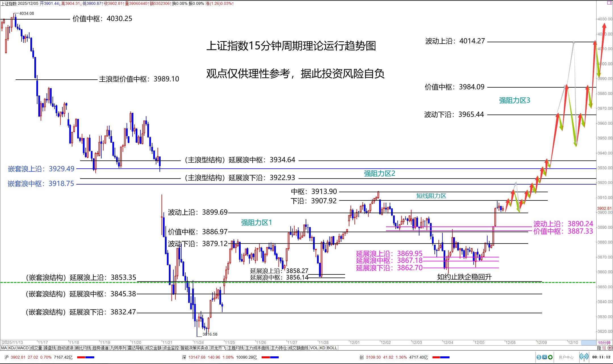The height and width of the screenshot is (364, 613).
Task: Open 用户中心 user center
Action: click(x=566, y=357)
